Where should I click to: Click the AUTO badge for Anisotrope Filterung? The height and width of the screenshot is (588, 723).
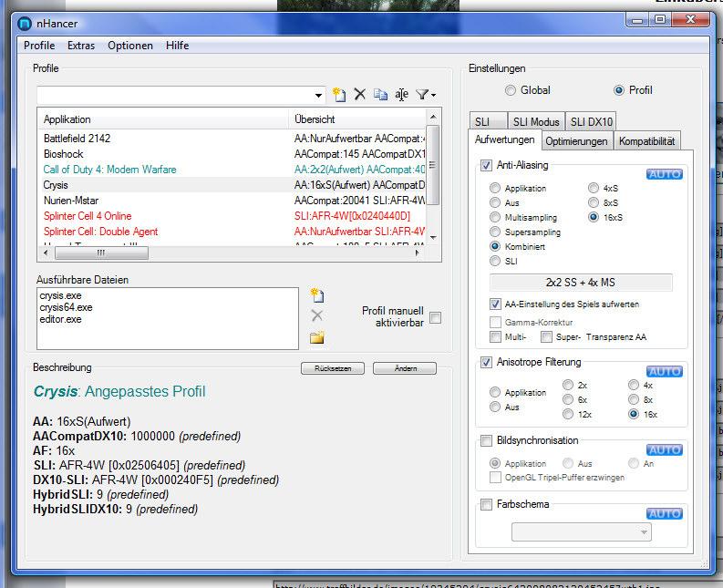coord(665,372)
